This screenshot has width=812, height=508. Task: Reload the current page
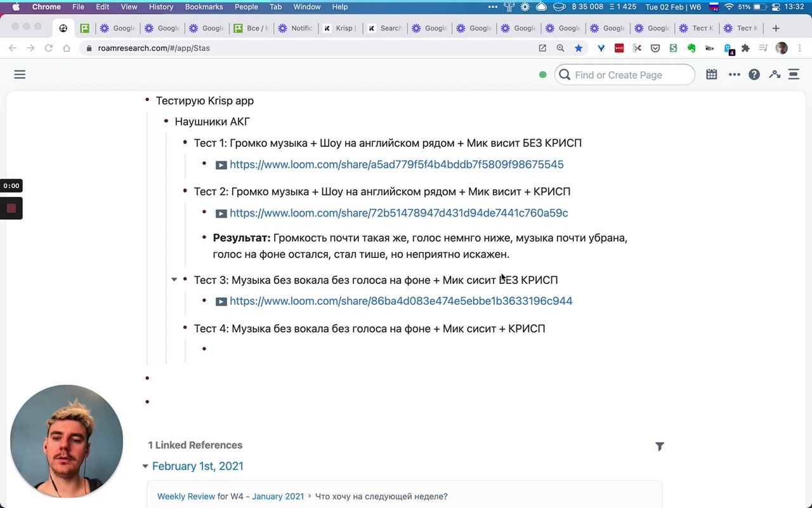pos(48,48)
